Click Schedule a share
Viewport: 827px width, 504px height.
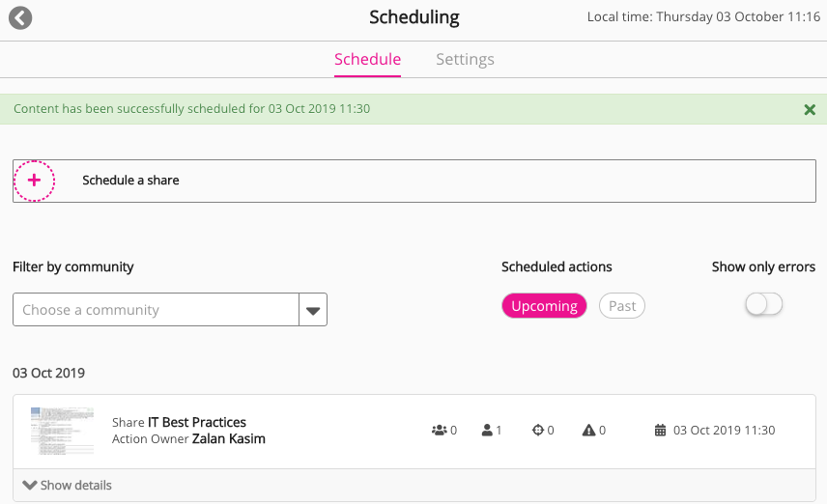click(130, 181)
